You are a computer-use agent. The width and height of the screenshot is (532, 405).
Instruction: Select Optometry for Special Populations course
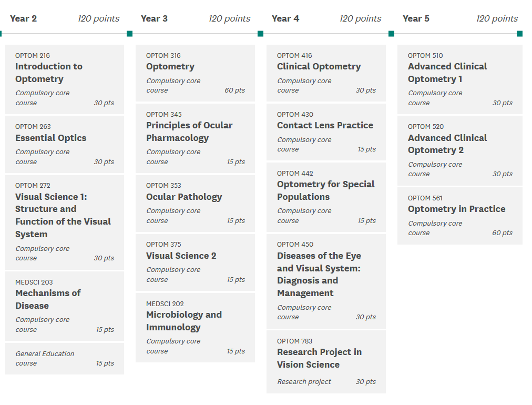pos(326,197)
